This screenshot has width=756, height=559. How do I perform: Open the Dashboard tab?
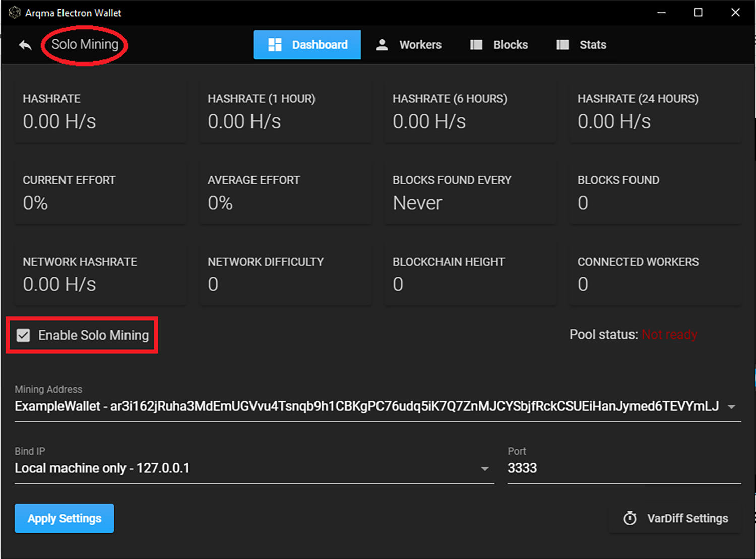click(307, 45)
